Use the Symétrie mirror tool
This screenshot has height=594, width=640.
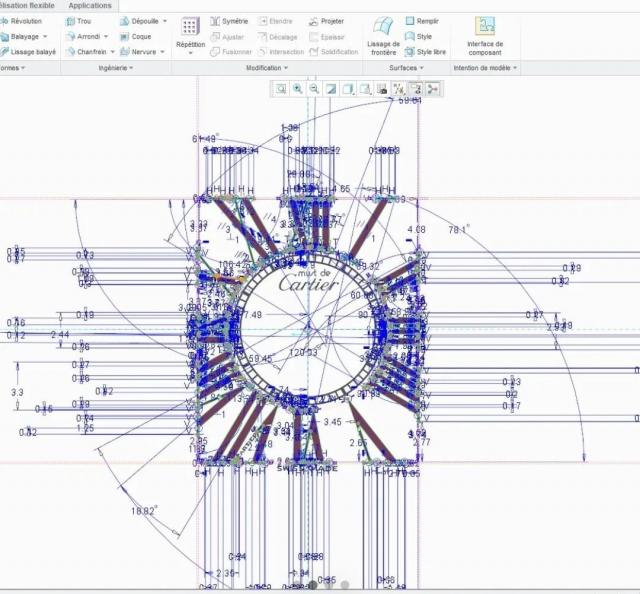[229, 21]
